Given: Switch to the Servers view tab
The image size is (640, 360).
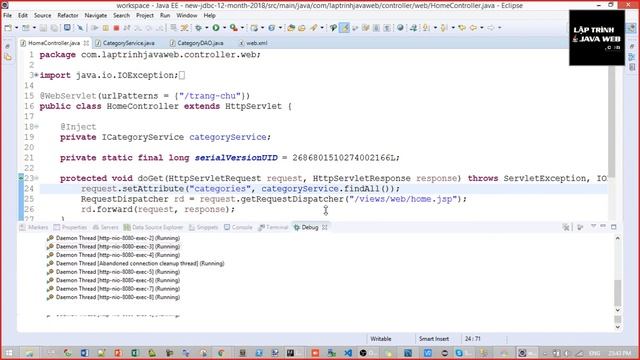Looking at the screenshot, I should [x=106, y=227].
